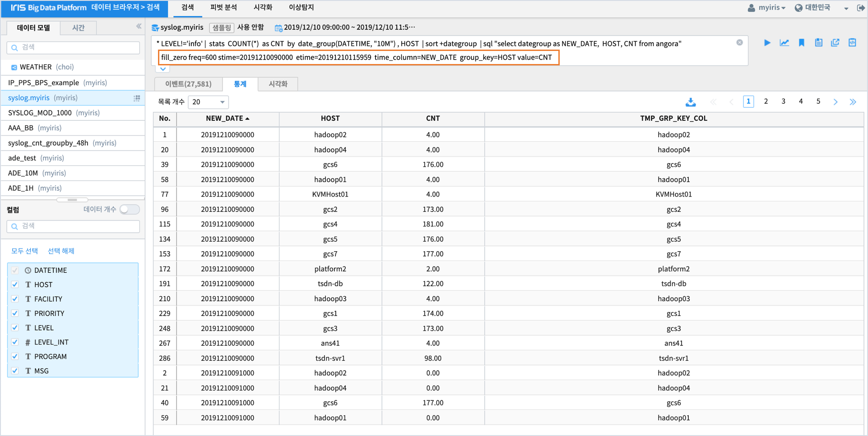Select the ADE_1H data model
868x436 pixels.
tap(73, 188)
